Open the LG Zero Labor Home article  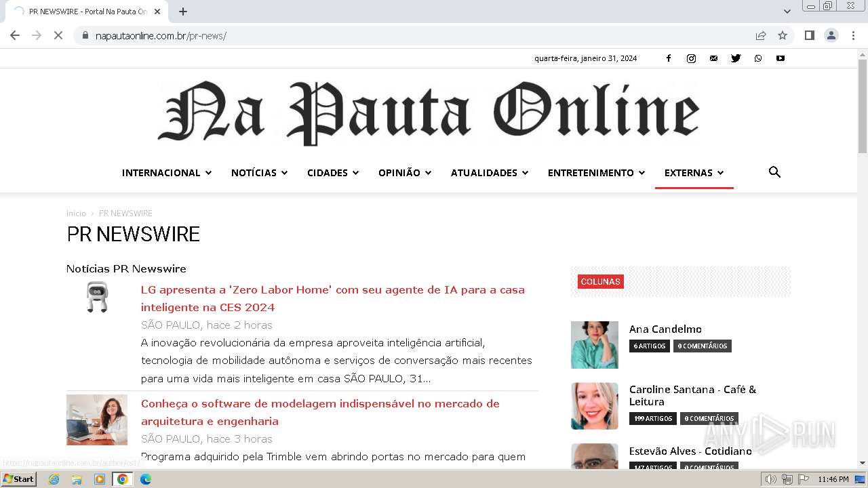coord(333,298)
